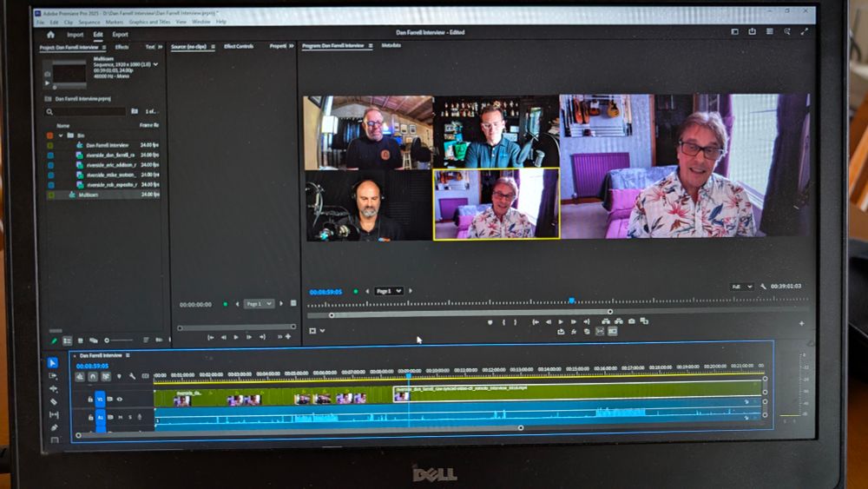The height and width of the screenshot is (489, 868).
Task: Click the Project panel list view icon
Action: [67, 340]
